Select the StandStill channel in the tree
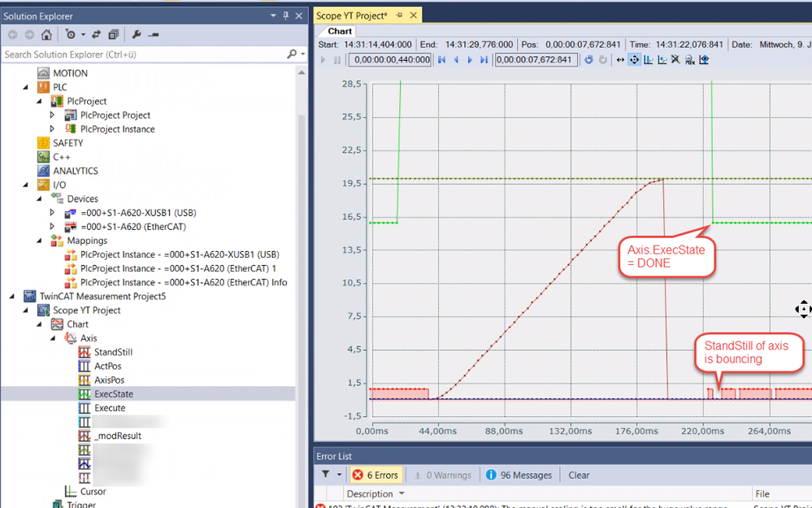This screenshot has height=508, width=812. (x=114, y=352)
